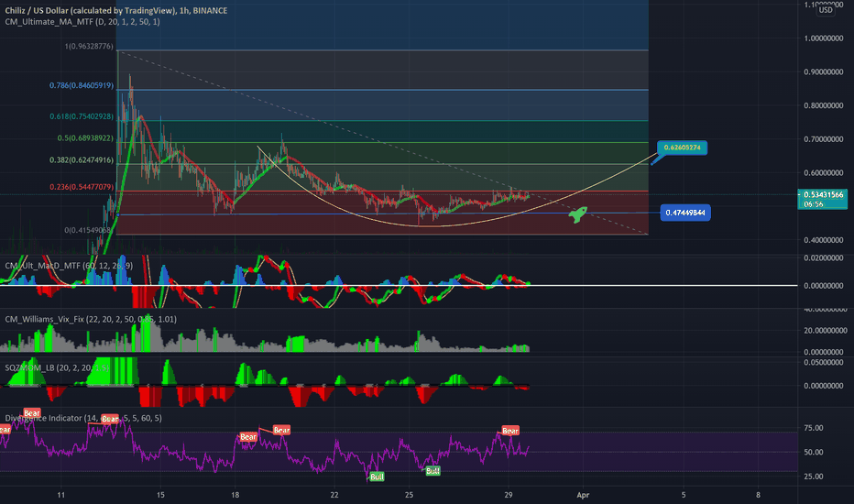This screenshot has height=504, width=854.
Task: Click date 8 on the time axis
Action: (x=758, y=495)
